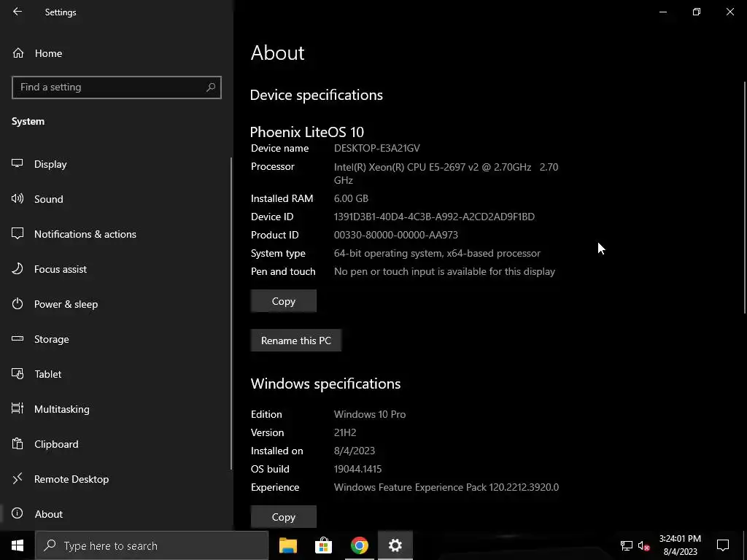
Task: Open the taskbar clock and date
Action: pos(680,545)
